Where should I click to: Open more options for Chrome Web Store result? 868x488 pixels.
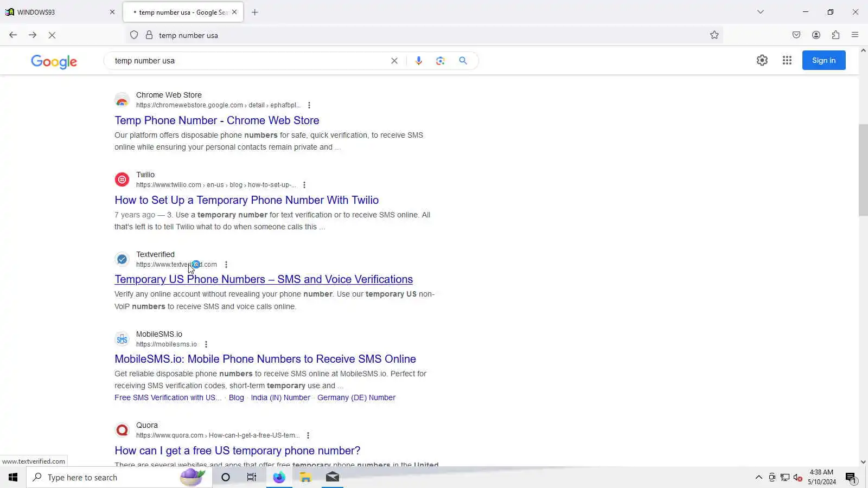pos(309,105)
